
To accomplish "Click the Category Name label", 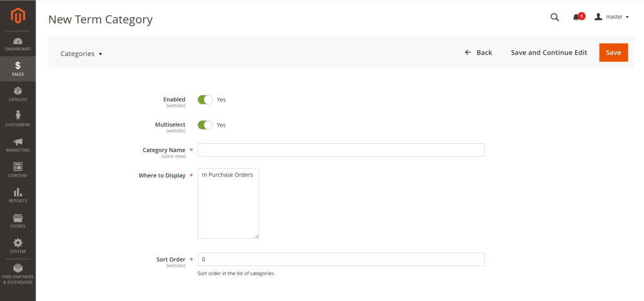I will 164,150.
